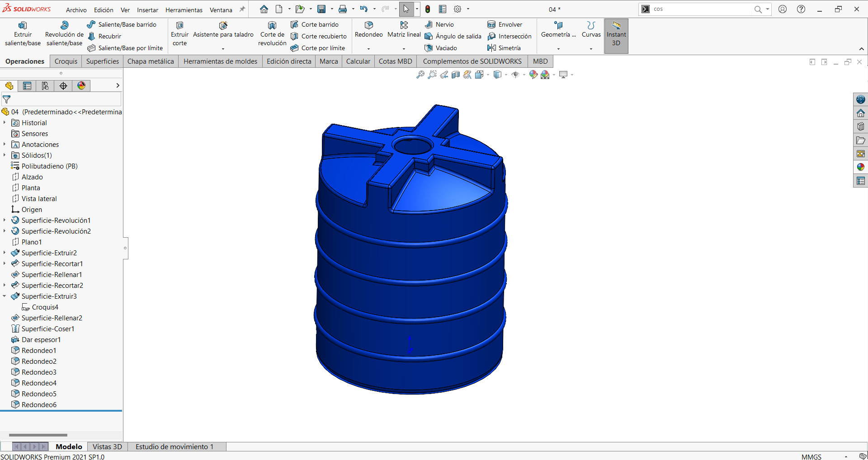Expand the Anotaciones folder

click(x=5, y=144)
